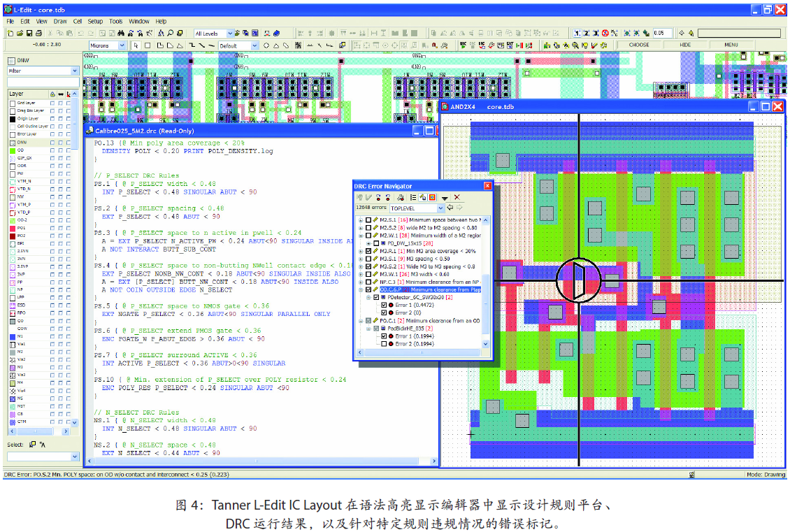This screenshot has width=797, height=532.
Task: Click the magnifier zoom icon in the top toolbar
Action: coord(171,33)
